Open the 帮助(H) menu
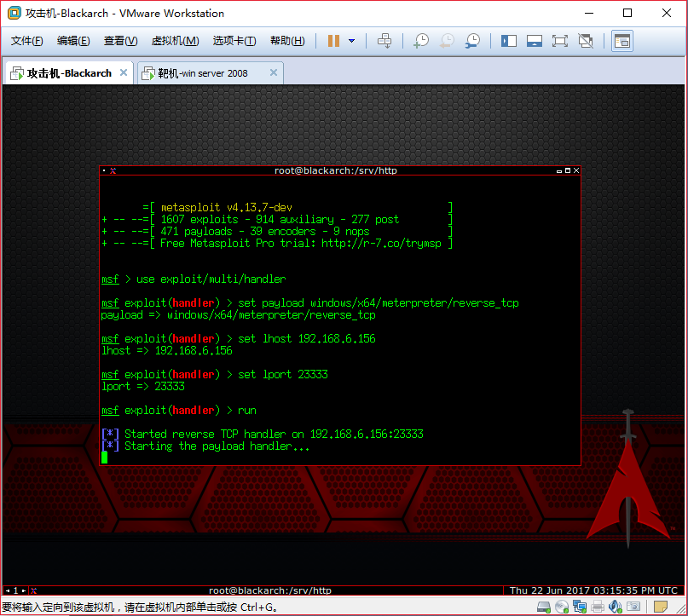688x616 pixels. point(287,41)
